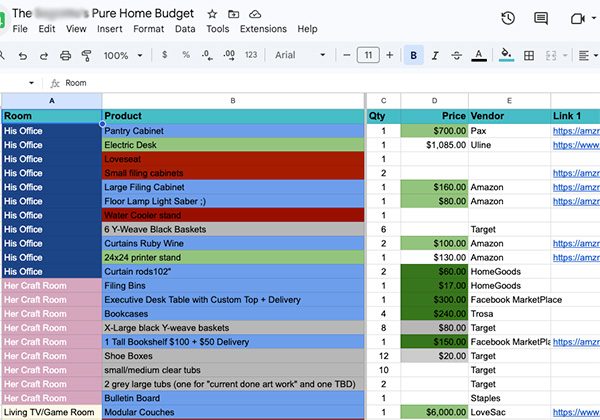Decrease decimal places

click(207, 55)
